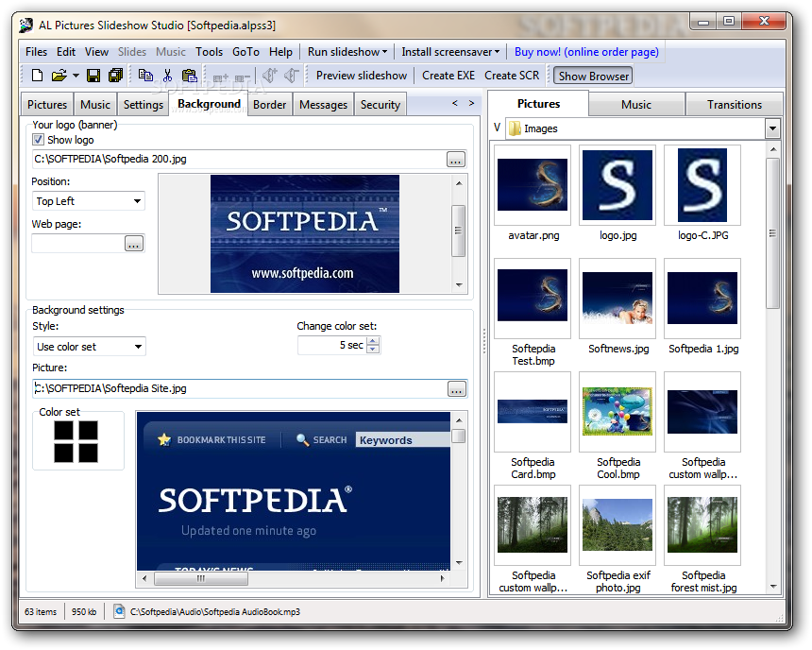
Task: Expand the Install screensaver menu
Action: [x=450, y=52]
